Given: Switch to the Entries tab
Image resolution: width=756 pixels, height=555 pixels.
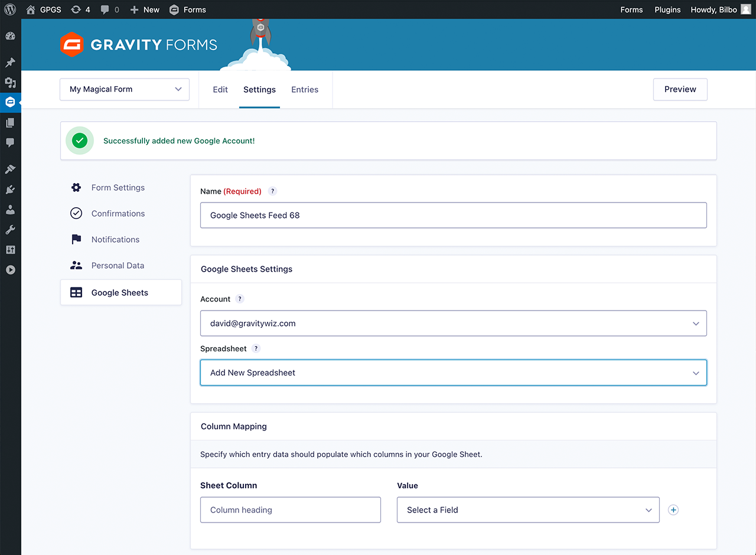Looking at the screenshot, I should (x=305, y=90).
